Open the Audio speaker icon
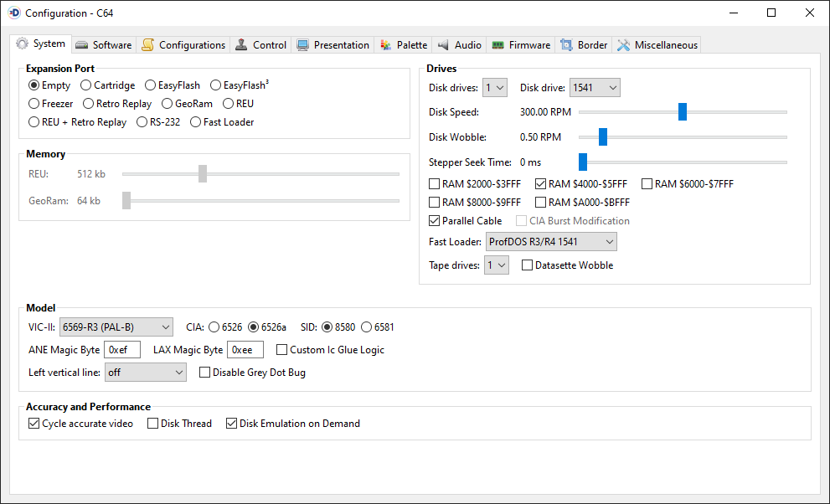Viewport: 830px width, 504px height. 443,45
